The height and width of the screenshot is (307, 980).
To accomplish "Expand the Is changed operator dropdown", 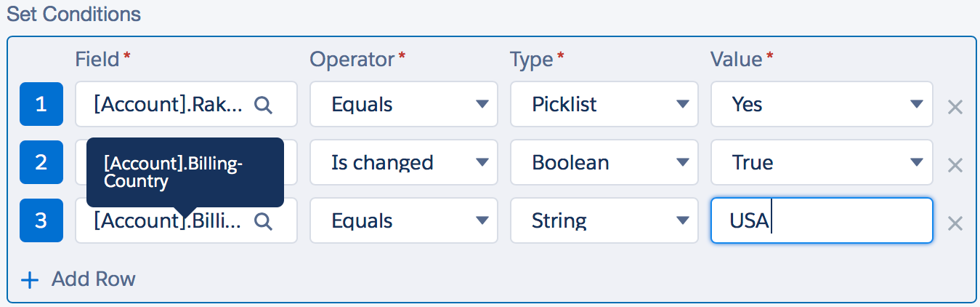I will click(x=404, y=162).
